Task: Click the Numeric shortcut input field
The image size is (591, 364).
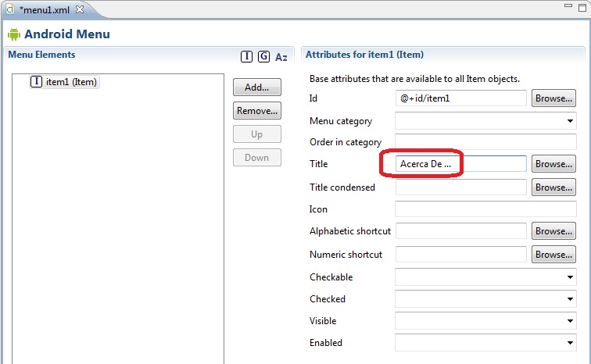Action: click(x=461, y=255)
